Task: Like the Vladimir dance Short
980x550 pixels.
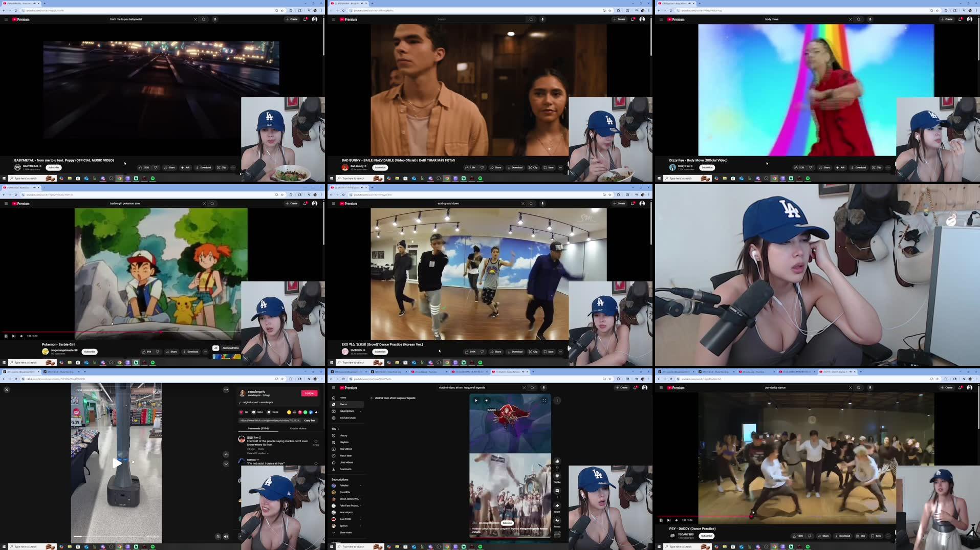Action: (x=557, y=461)
